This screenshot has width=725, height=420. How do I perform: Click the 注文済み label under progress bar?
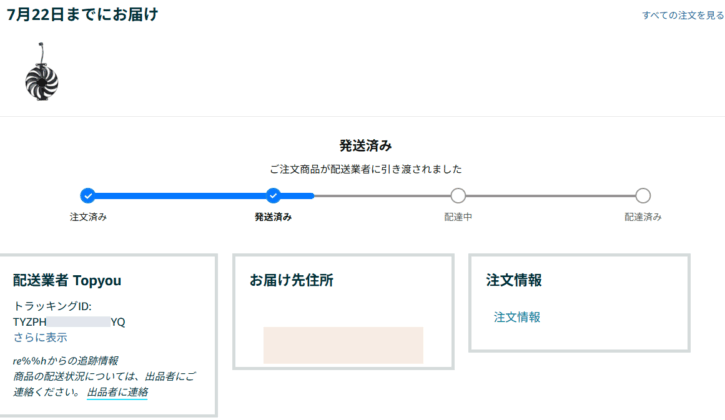87,217
